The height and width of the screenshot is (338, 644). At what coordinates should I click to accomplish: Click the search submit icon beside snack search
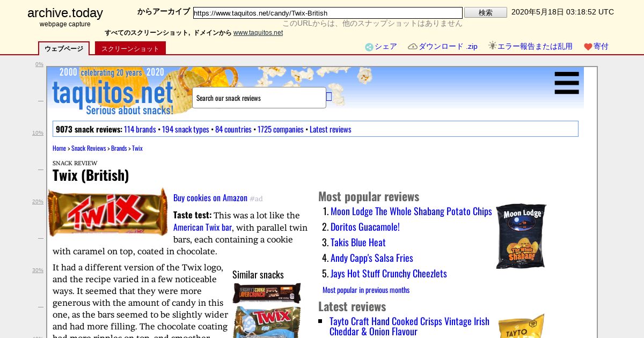pyautogui.click(x=329, y=97)
